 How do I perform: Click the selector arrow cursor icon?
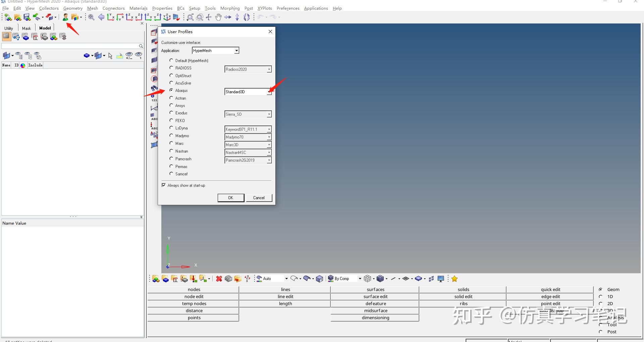click(110, 56)
